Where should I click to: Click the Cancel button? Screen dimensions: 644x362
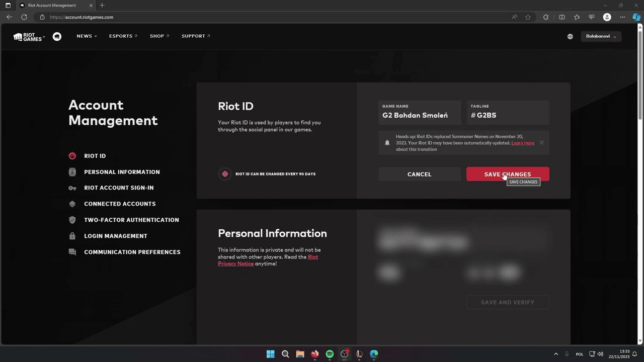[419, 174]
